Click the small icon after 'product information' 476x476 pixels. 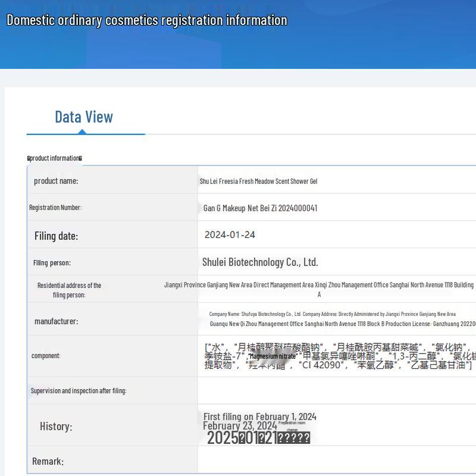click(80, 158)
